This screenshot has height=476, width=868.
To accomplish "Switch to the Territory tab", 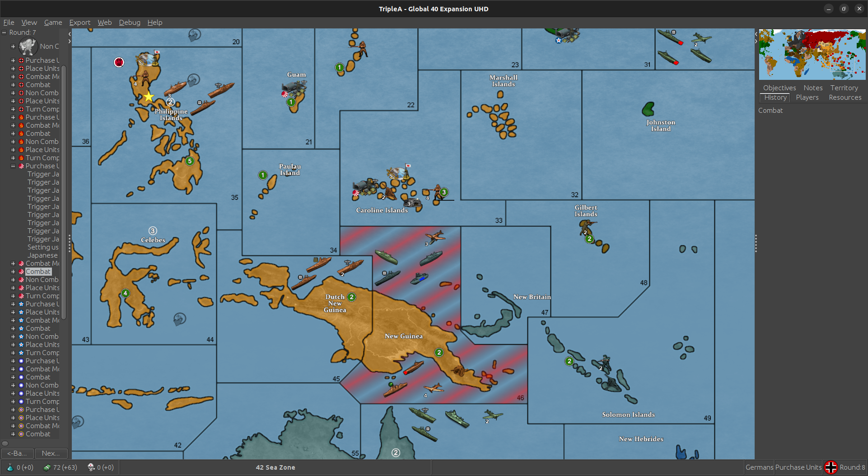I will point(844,88).
